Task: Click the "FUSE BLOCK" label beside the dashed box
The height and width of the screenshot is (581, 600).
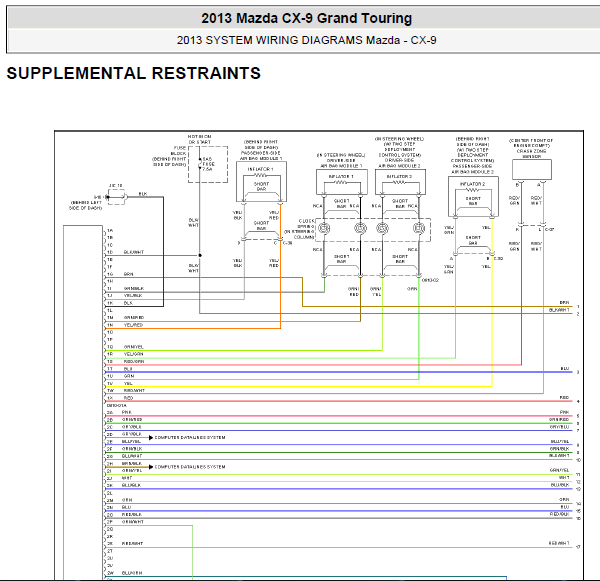Action: (179, 150)
